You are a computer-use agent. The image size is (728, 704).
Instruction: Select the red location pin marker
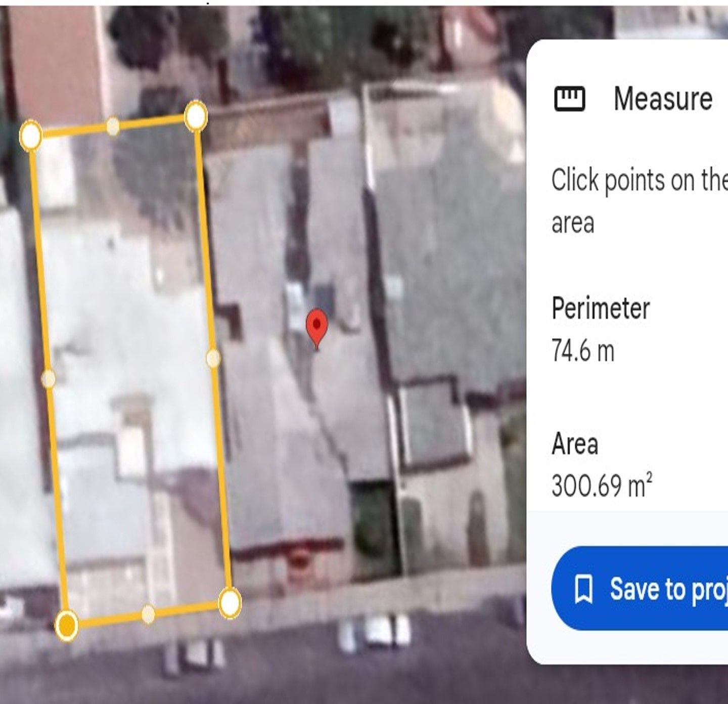coord(317,328)
